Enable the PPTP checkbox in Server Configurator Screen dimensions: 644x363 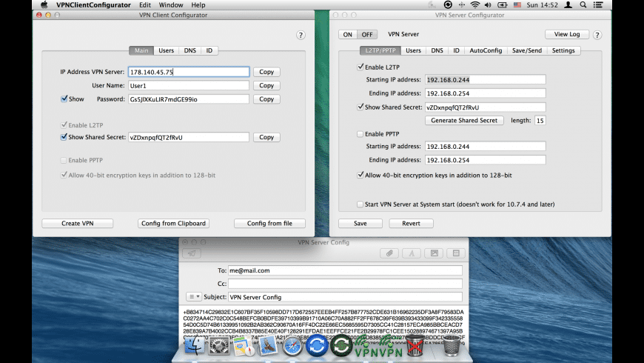pyautogui.click(x=360, y=134)
